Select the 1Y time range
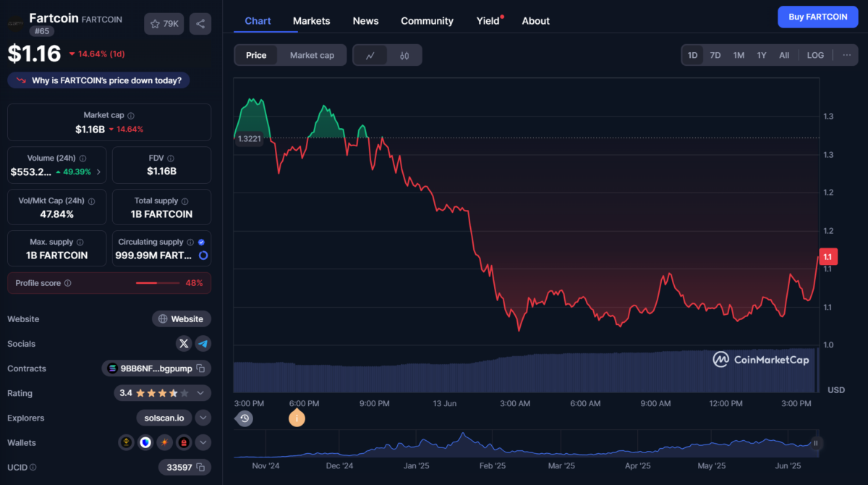The width and height of the screenshot is (868, 485). 762,55
